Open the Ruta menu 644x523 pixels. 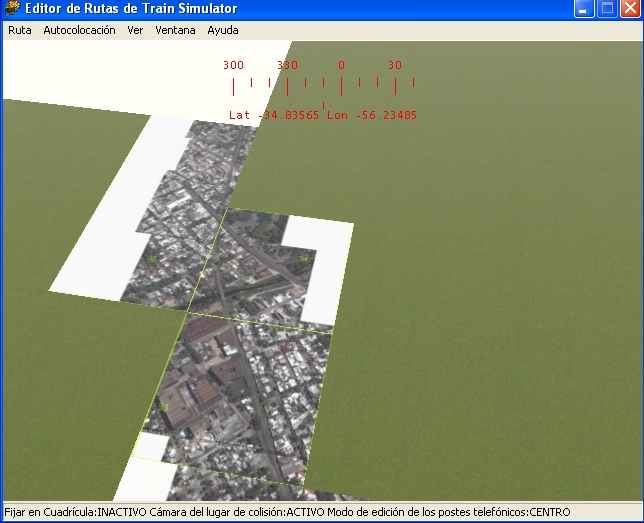click(20, 30)
